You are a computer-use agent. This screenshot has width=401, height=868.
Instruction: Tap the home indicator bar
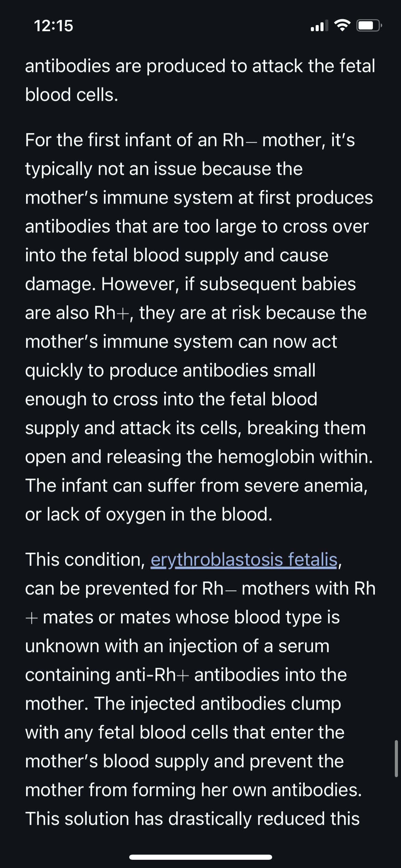coord(200,857)
